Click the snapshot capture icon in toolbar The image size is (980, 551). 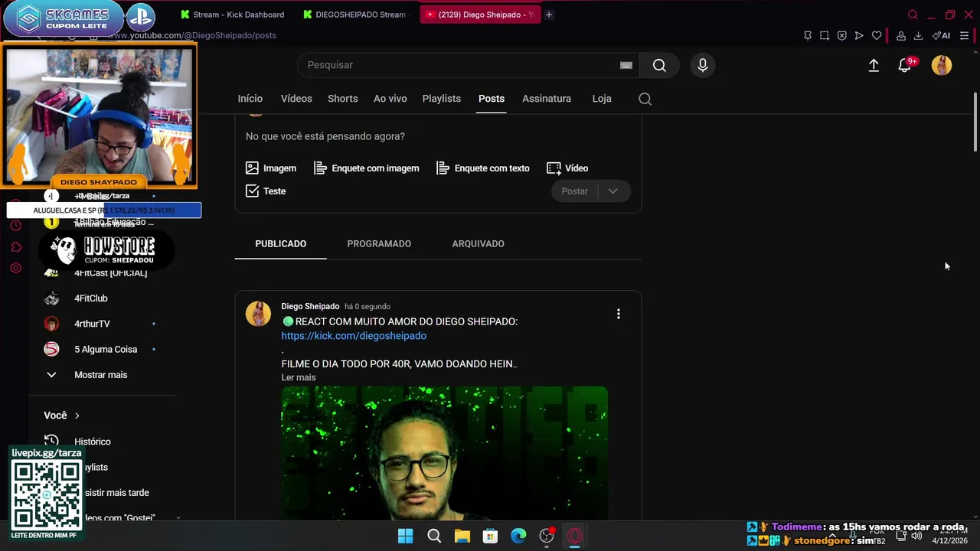click(825, 35)
